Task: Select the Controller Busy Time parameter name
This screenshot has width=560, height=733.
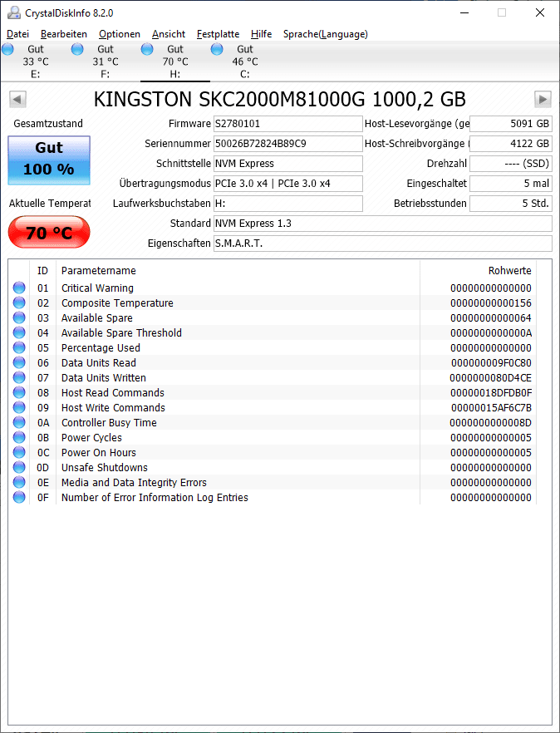Action: pyautogui.click(x=109, y=422)
